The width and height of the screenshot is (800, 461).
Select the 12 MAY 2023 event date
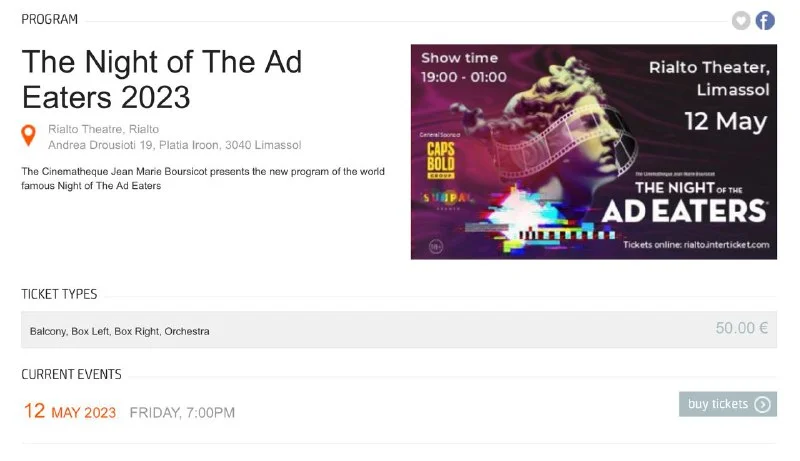pyautogui.click(x=70, y=412)
